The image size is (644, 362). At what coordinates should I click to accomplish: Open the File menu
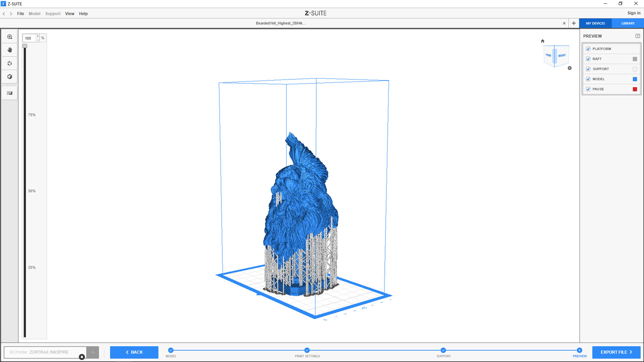[x=20, y=14]
